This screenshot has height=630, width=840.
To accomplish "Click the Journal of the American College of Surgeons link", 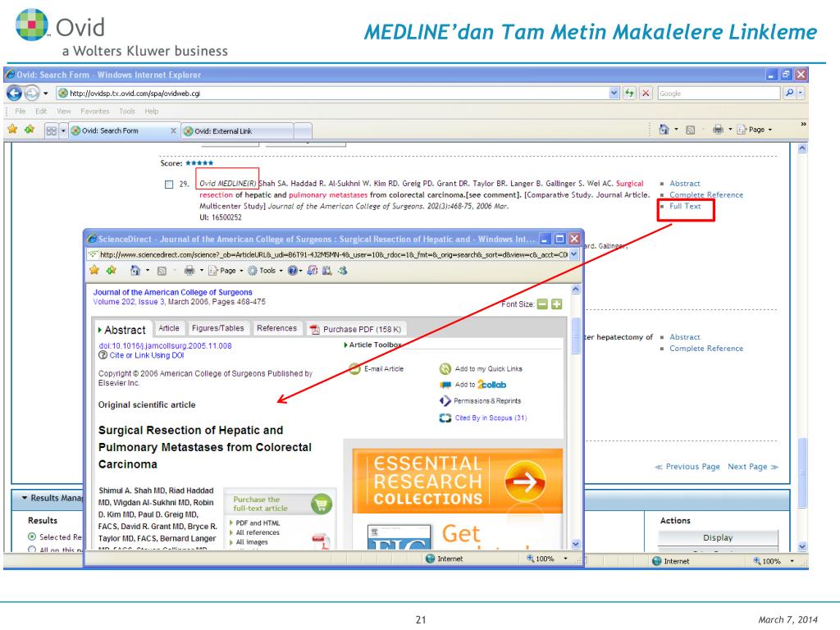I will pos(172,292).
